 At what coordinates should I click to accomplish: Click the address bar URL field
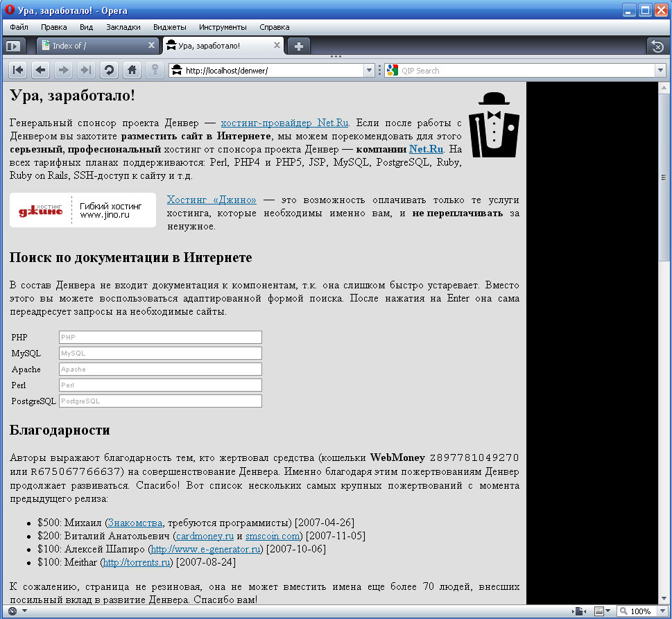[273, 70]
